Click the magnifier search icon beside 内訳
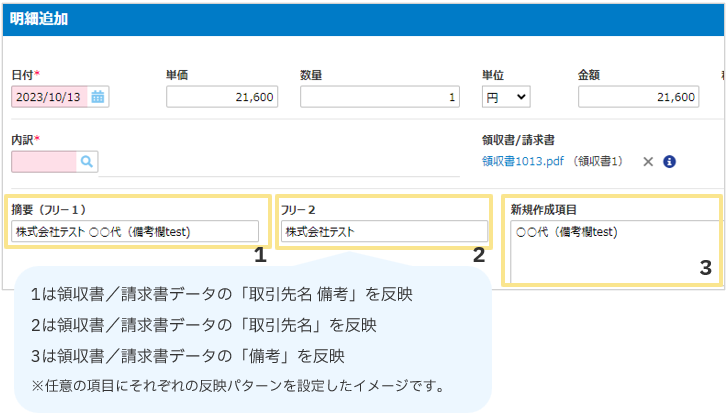 [87, 161]
